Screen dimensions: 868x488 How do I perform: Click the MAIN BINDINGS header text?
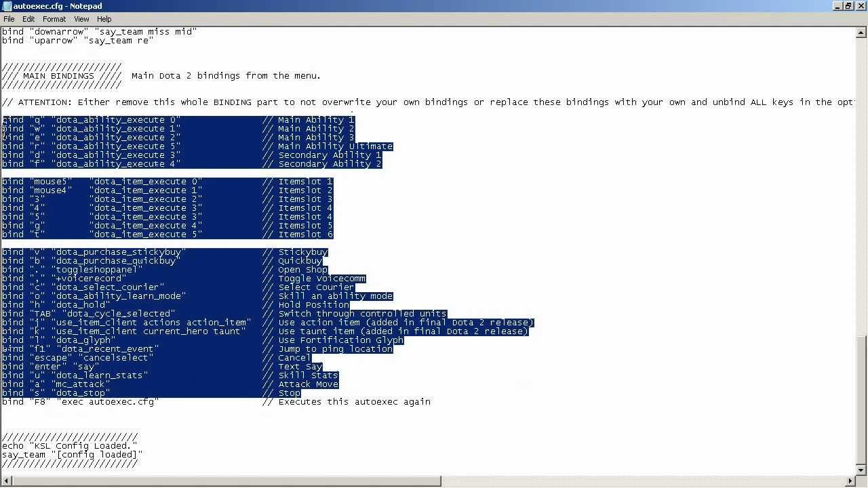pyautogui.click(x=58, y=76)
